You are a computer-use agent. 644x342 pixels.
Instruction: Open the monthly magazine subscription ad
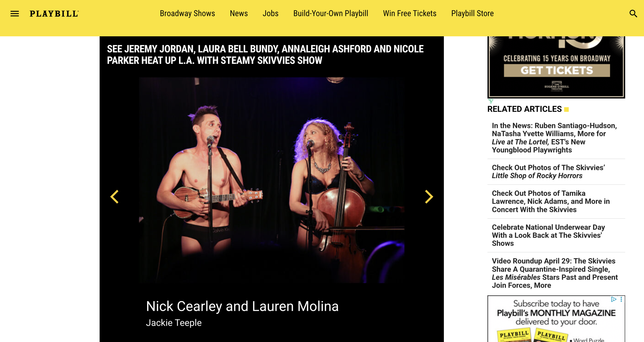[556, 319]
